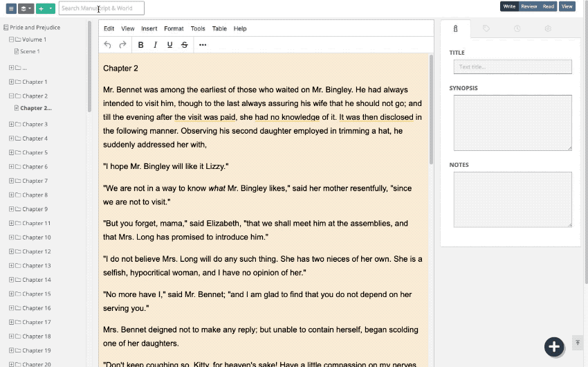Switch to Read mode
588x367 pixels.
point(549,6)
